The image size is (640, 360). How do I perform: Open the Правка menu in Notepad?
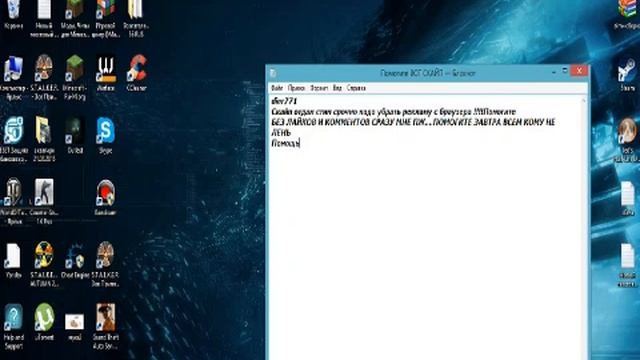click(x=296, y=88)
